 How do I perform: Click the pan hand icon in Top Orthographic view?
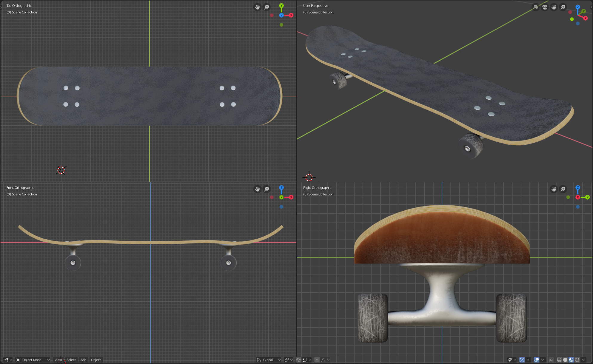[x=257, y=7]
